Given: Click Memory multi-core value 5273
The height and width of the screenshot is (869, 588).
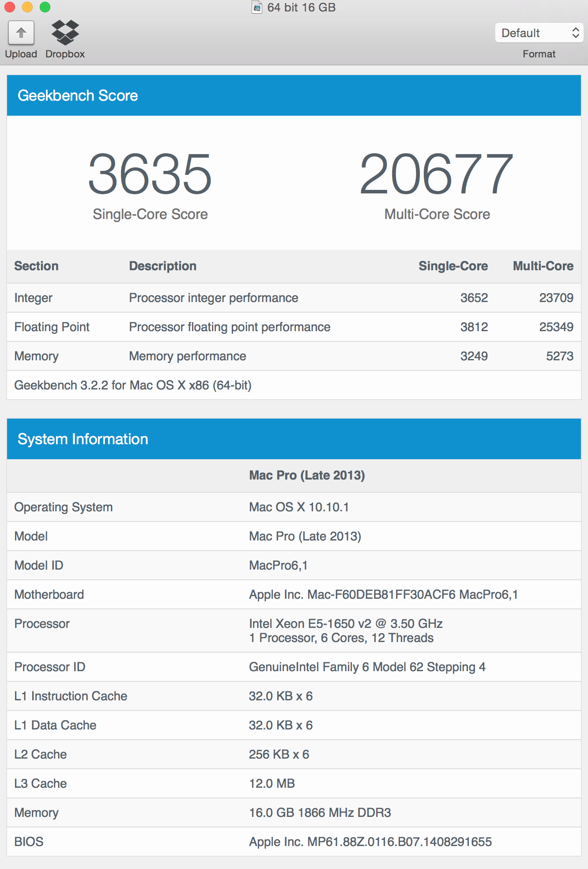Looking at the screenshot, I should click(560, 356).
